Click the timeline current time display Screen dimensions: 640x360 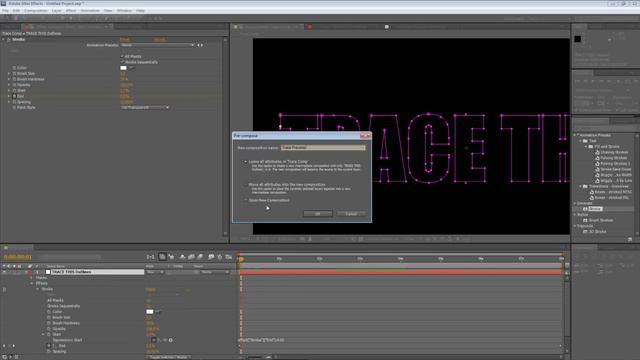point(18,257)
